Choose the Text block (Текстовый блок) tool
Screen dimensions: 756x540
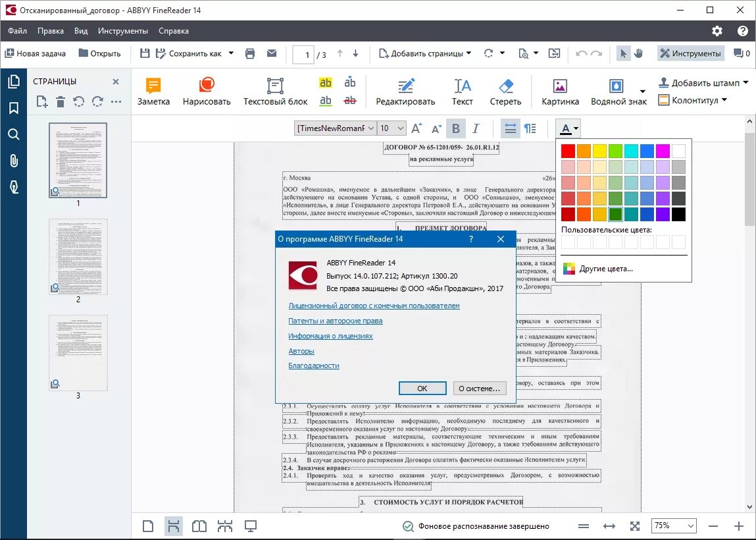(x=275, y=92)
